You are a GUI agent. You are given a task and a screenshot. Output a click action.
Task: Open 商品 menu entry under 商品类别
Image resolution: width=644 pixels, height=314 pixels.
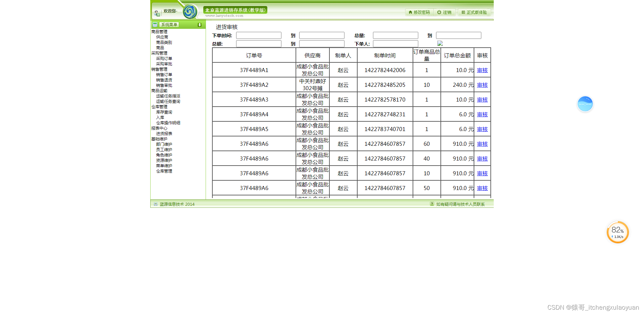[160, 48]
